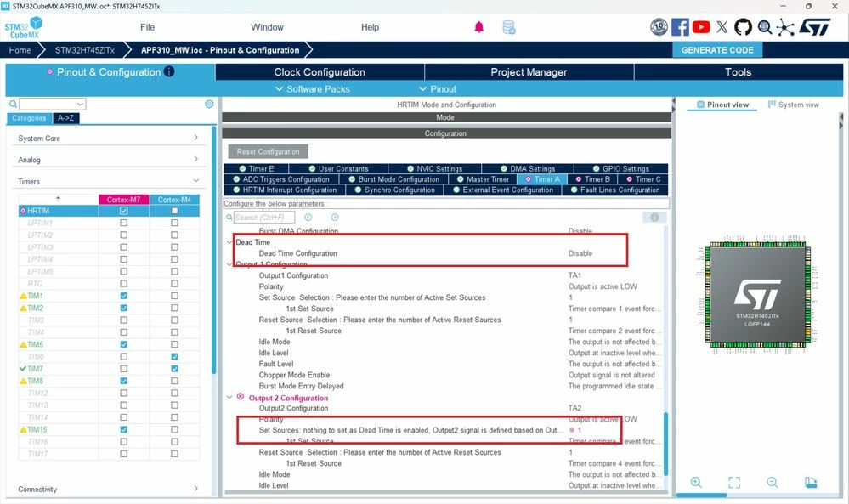Click the STM32CubeMX logo

pos(23,27)
